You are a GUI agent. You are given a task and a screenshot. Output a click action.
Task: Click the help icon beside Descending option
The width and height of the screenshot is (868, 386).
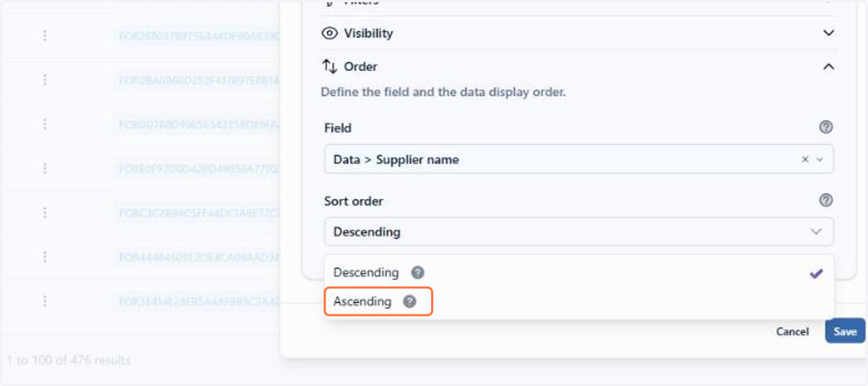click(x=417, y=273)
